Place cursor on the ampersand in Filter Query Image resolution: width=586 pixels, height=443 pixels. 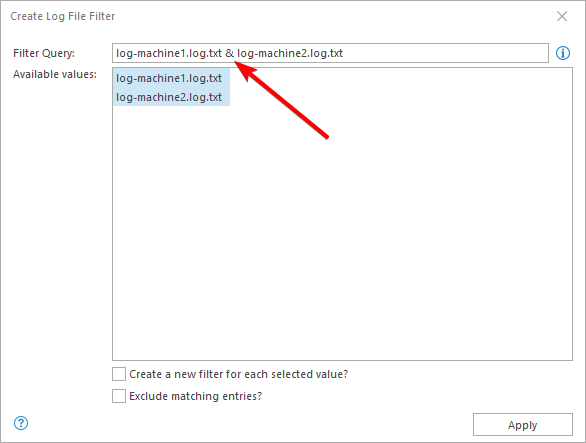[x=229, y=53]
